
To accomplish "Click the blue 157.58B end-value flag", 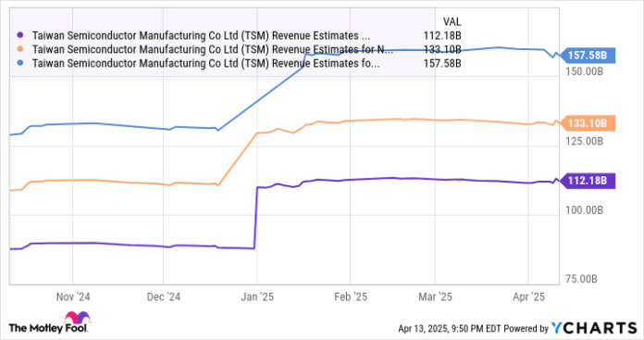I will (x=587, y=55).
